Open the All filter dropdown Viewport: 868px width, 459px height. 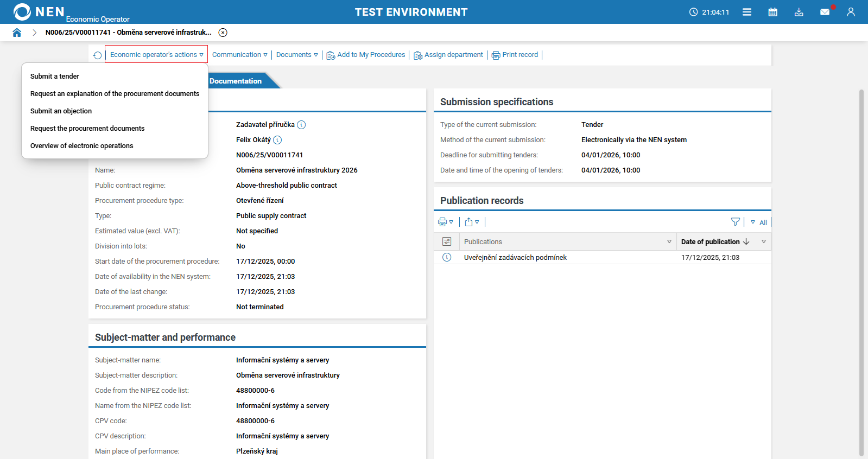coord(759,222)
